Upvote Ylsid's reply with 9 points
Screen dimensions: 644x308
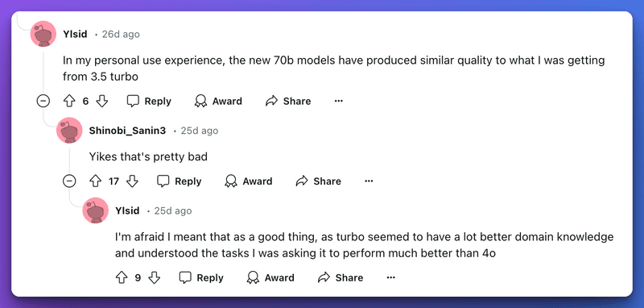[122, 277]
